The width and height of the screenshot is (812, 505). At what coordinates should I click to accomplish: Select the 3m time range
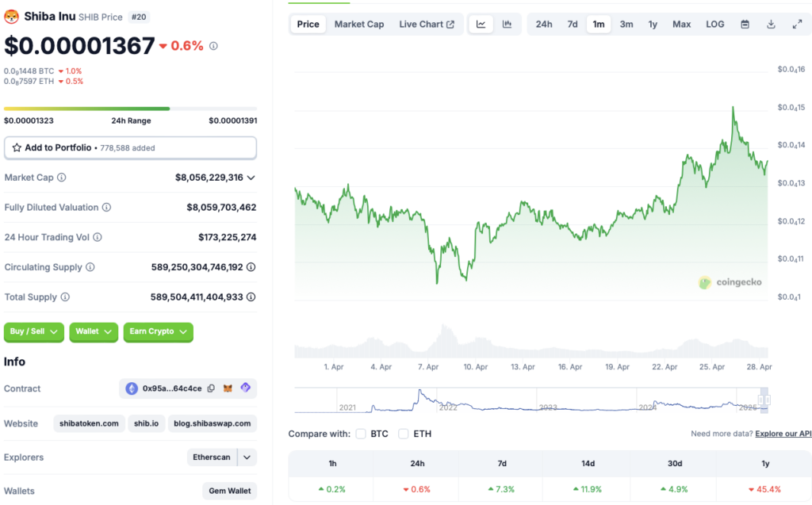[626, 25]
